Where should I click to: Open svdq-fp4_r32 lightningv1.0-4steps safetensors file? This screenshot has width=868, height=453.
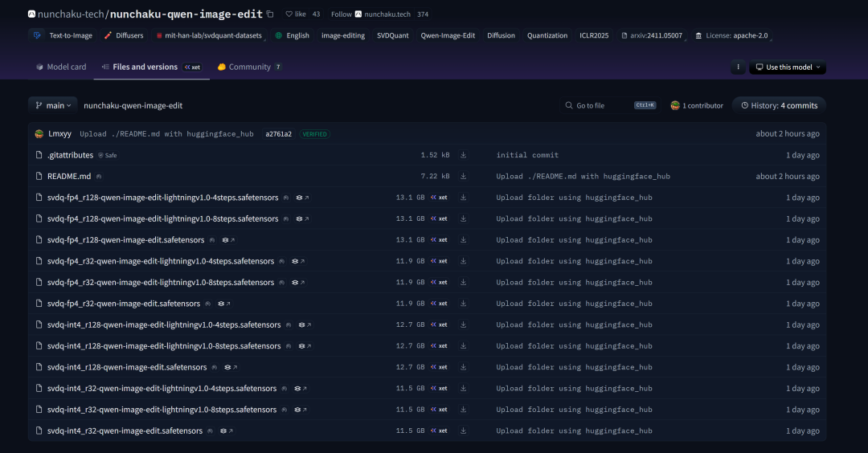161,261
